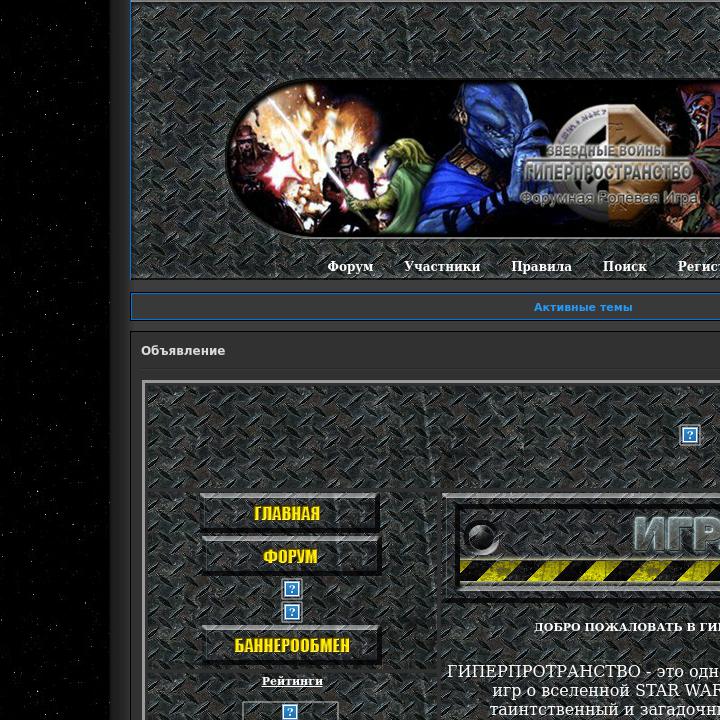Click the Hyperspace forum banner image
This screenshot has height=720, width=720.
coord(473,158)
